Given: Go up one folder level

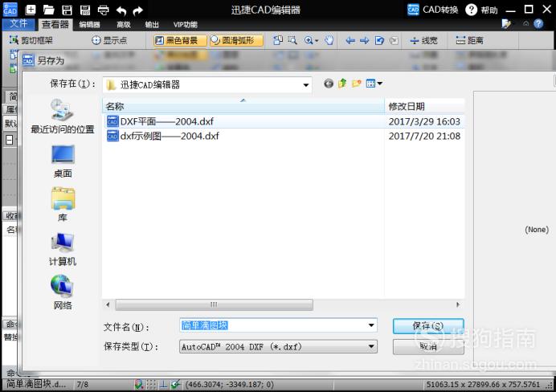Looking at the screenshot, I should tap(342, 84).
